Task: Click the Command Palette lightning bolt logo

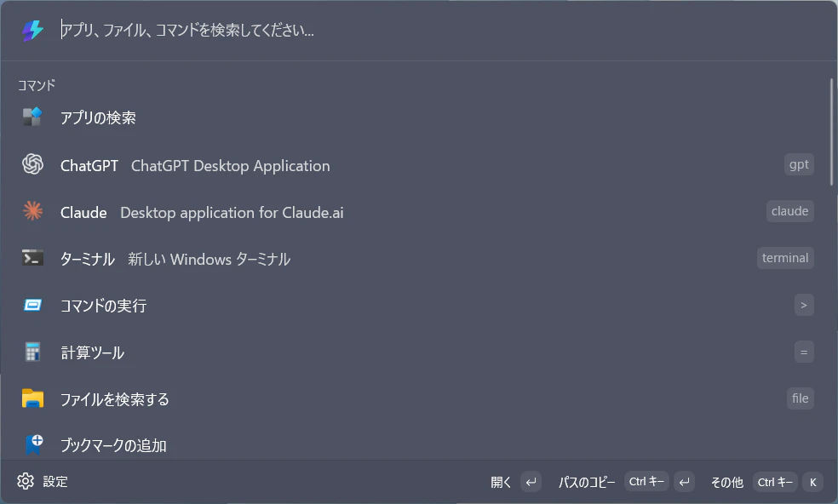Action: pos(32,30)
